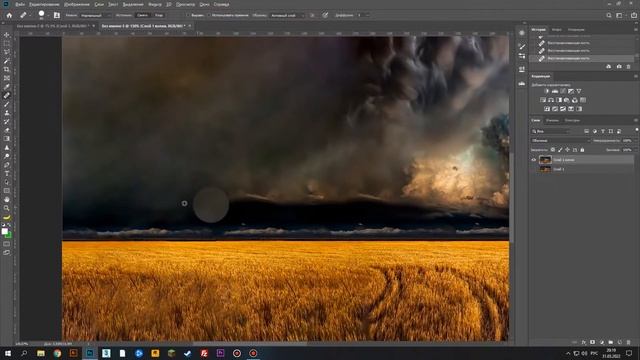Open search icon at top right
Image resolution: width=640 pixels, height=360 pixels.
point(609,15)
